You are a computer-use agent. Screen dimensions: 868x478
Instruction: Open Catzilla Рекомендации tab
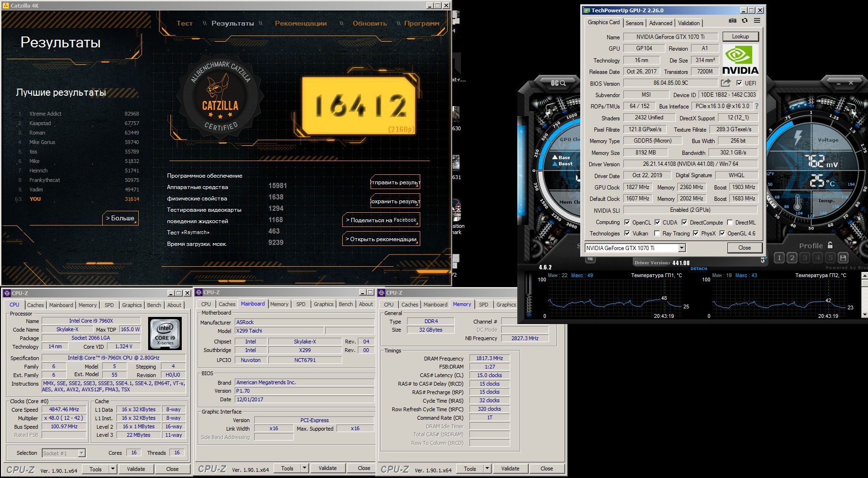(301, 23)
